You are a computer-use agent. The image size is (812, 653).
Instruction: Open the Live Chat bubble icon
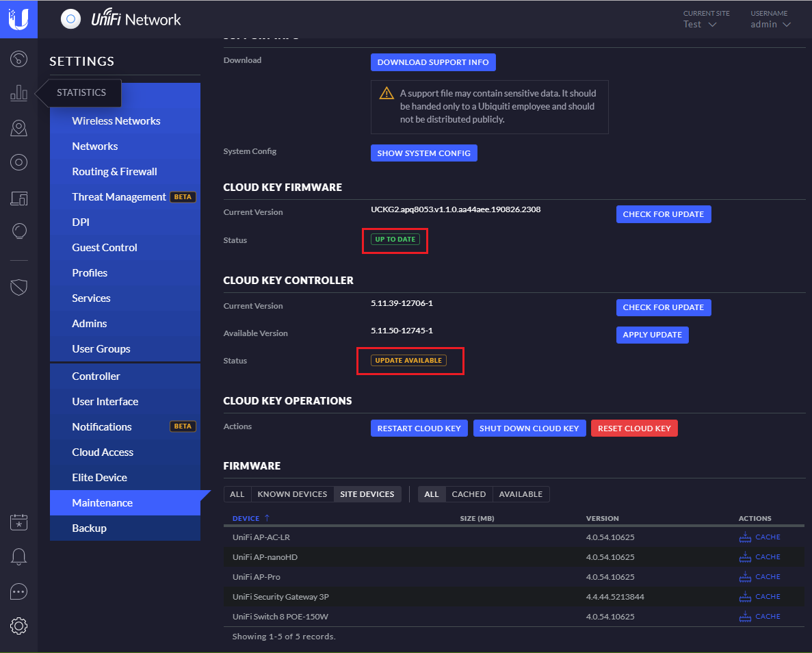click(18, 591)
